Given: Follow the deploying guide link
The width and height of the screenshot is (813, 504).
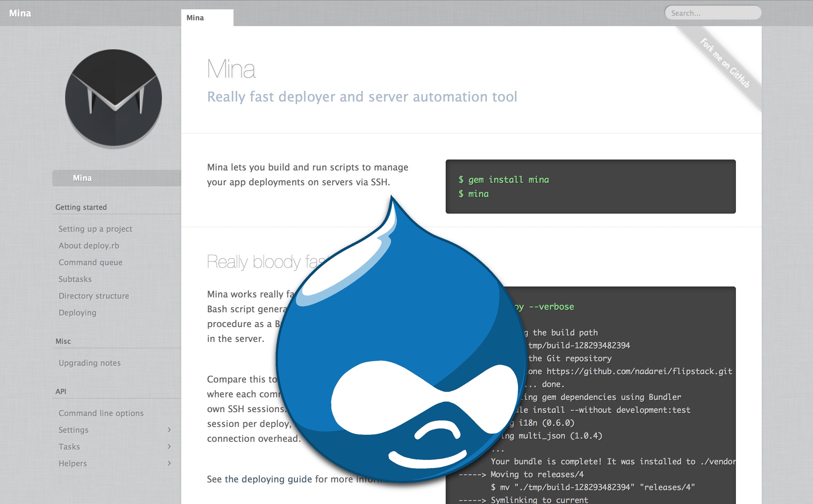Looking at the screenshot, I should [x=268, y=479].
